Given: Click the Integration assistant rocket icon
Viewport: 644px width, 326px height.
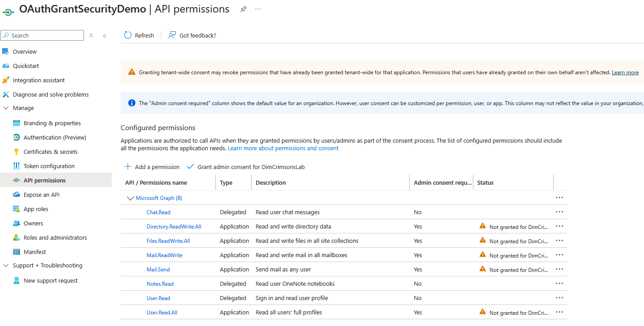Looking at the screenshot, I should click(6, 80).
